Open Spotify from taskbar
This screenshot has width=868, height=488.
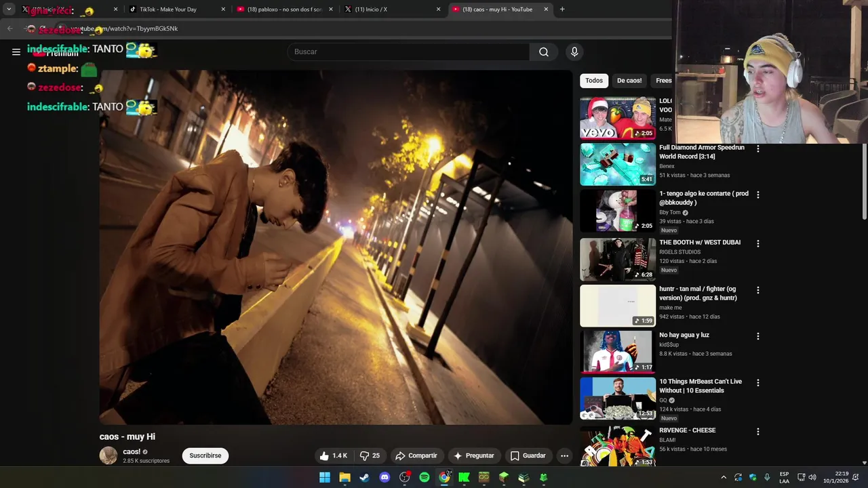click(x=425, y=477)
